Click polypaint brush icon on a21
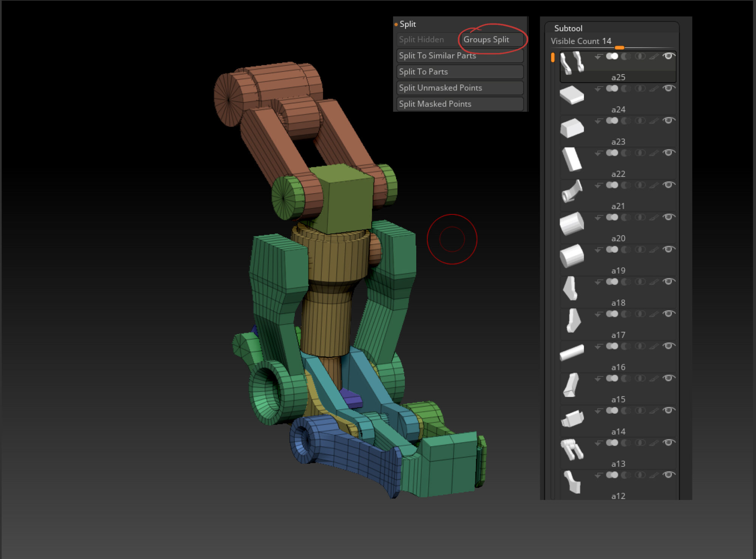Screen dimensions: 756x559 pos(654,185)
